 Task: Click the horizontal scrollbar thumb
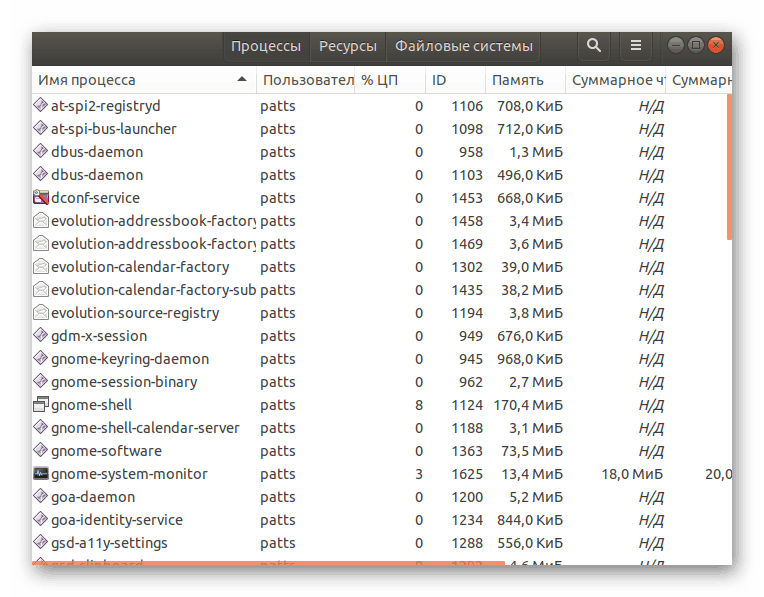(268, 563)
